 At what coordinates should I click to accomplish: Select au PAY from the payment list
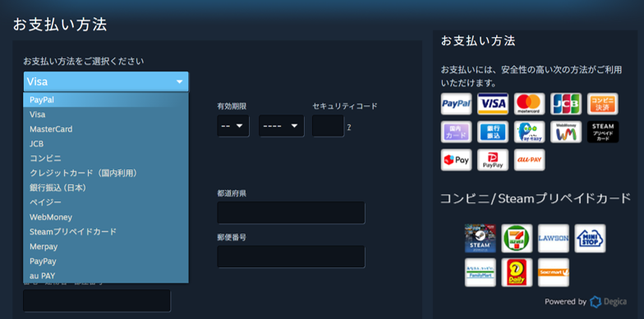(x=106, y=276)
